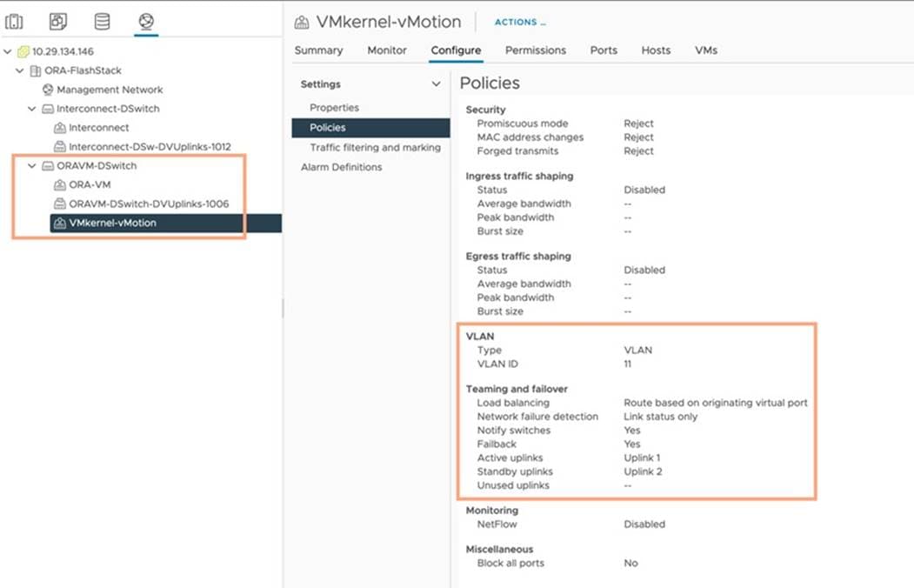Click the uplink icon beside Interconnect-DSw-DVUplinks-1012

click(x=59, y=147)
